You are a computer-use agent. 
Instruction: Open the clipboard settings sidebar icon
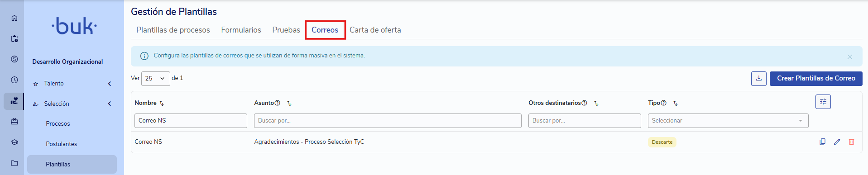14,39
